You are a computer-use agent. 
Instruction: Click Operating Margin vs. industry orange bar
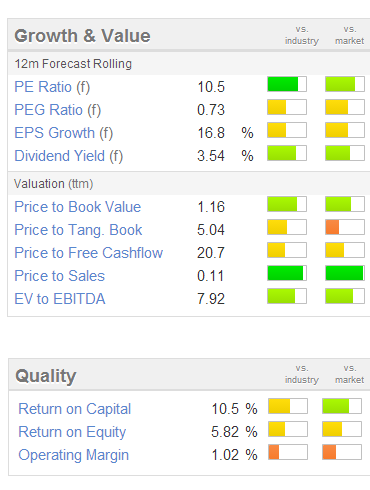point(288,452)
